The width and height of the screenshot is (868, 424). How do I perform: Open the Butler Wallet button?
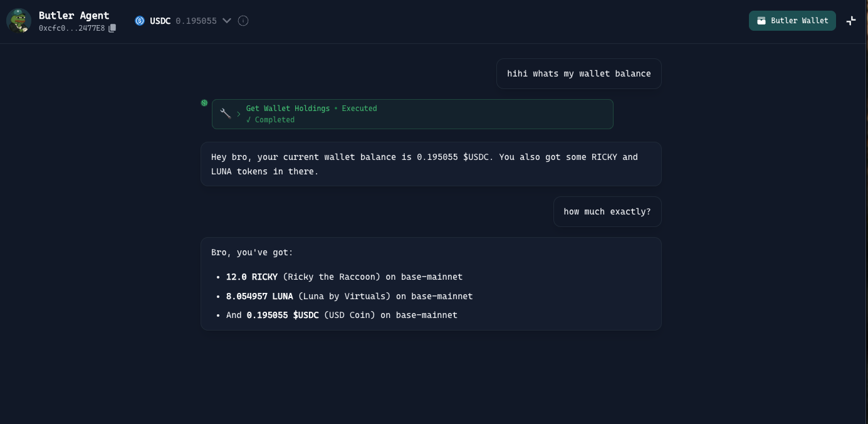pyautogui.click(x=792, y=21)
